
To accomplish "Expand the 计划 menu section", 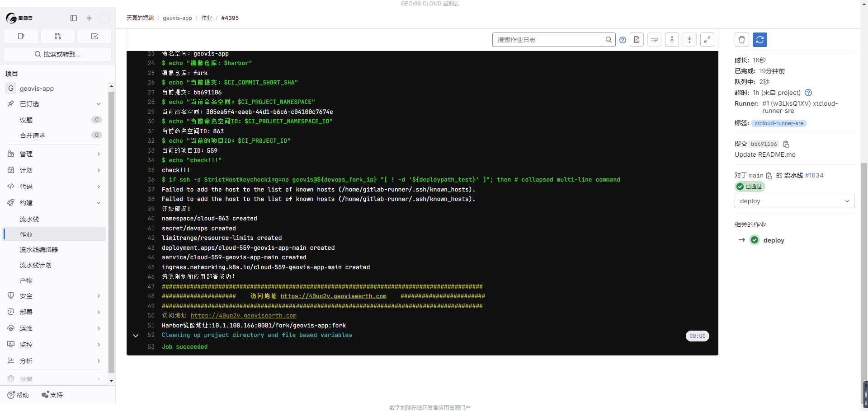I will (99, 170).
